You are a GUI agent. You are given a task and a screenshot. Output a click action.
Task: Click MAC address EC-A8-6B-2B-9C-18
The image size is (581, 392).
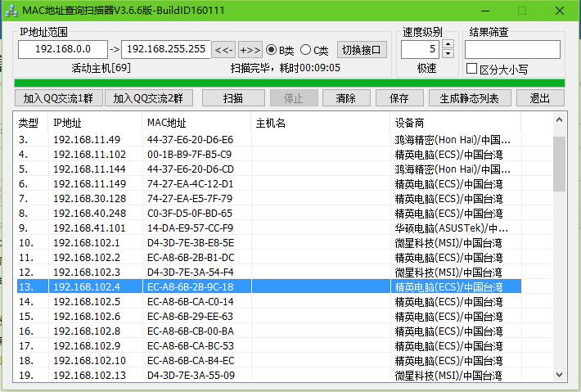(x=190, y=286)
